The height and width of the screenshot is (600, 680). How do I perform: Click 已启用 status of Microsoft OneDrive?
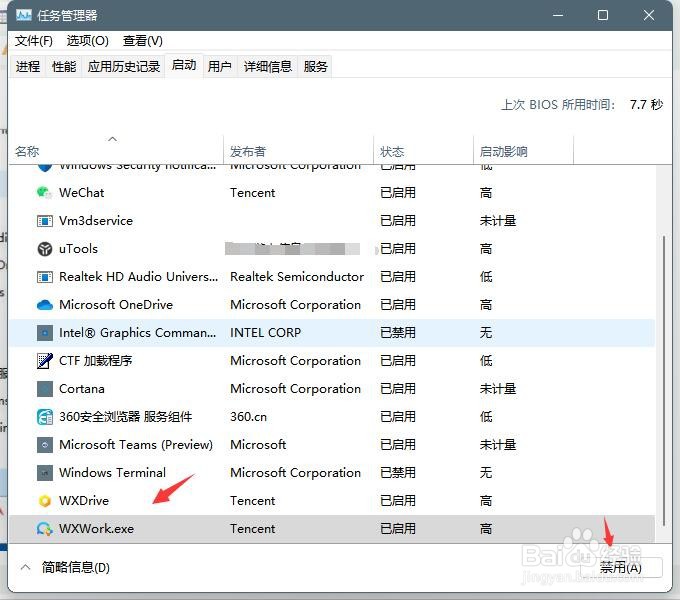pos(398,305)
